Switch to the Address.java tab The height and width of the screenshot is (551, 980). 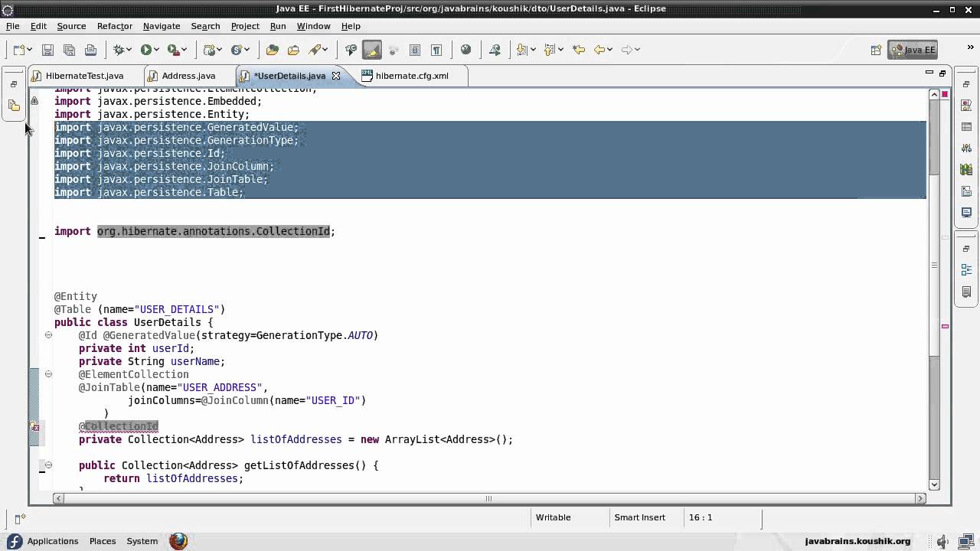(x=188, y=76)
